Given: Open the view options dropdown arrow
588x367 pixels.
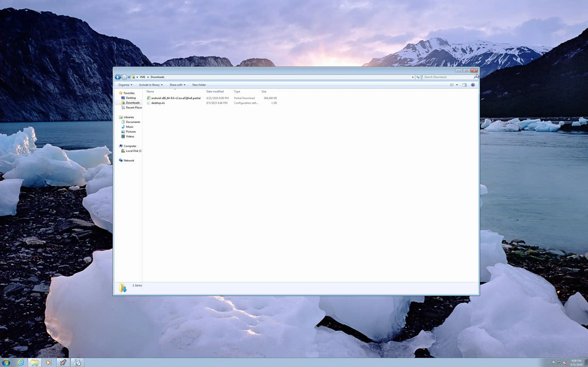Looking at the screenshot, I should (457, 85).
